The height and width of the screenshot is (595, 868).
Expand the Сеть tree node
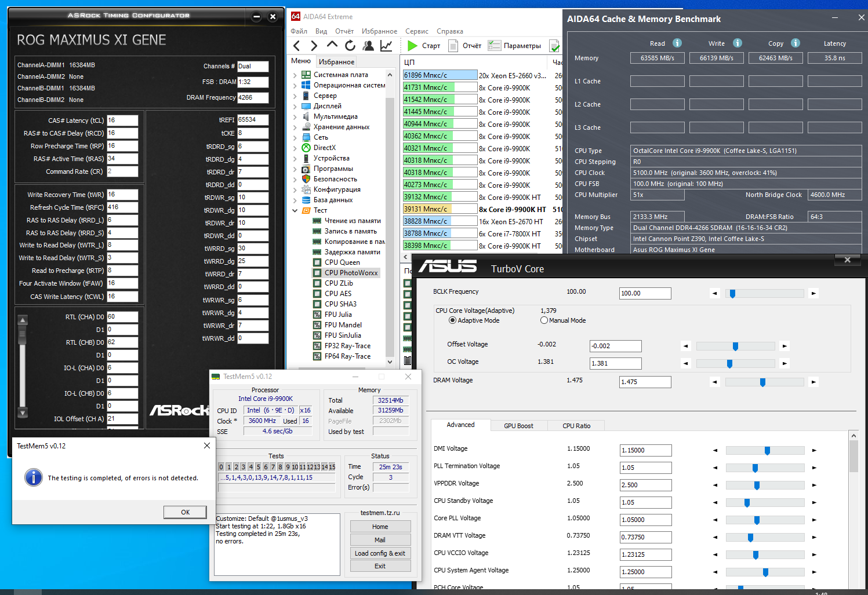(295, 138)
